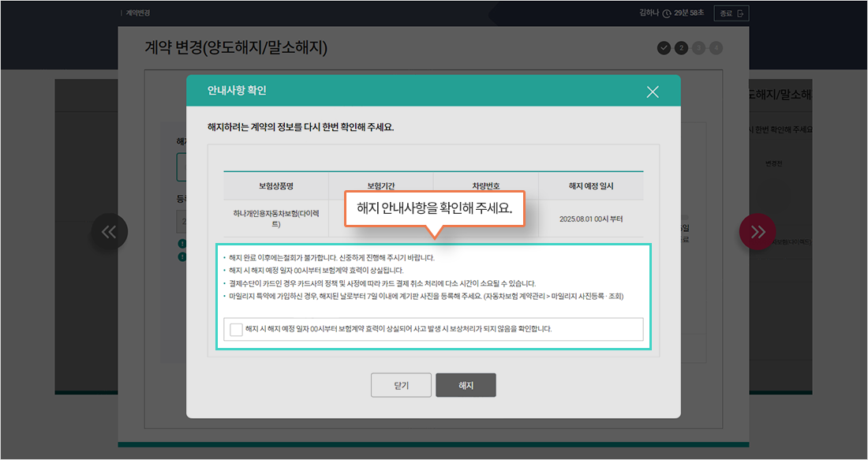This screenshot has width=868, height=460.
Task: Click the speech-bubble tooltip pointer icon
Action: coord(436,229)
